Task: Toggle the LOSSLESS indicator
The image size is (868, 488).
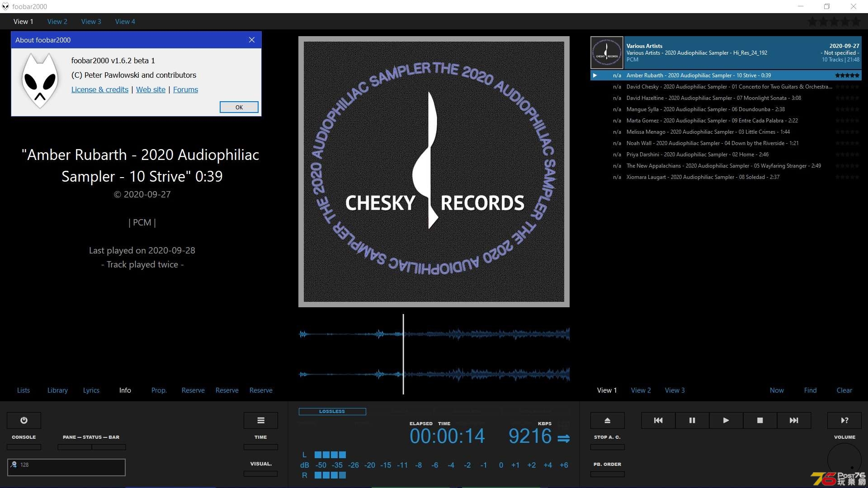Action: click(x=332, y=411)
